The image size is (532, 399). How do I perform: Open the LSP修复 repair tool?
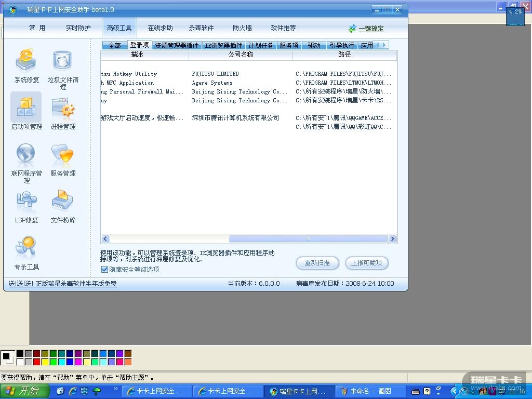coord(26,207)
